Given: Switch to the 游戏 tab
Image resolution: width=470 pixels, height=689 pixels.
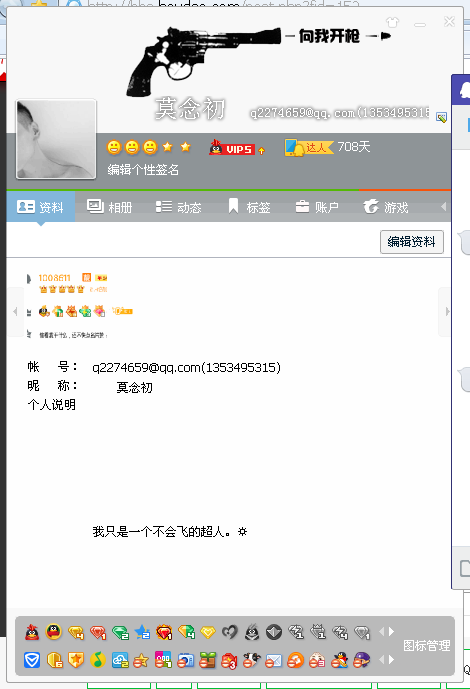Looking at the screenshot, I should coord(386,207).
